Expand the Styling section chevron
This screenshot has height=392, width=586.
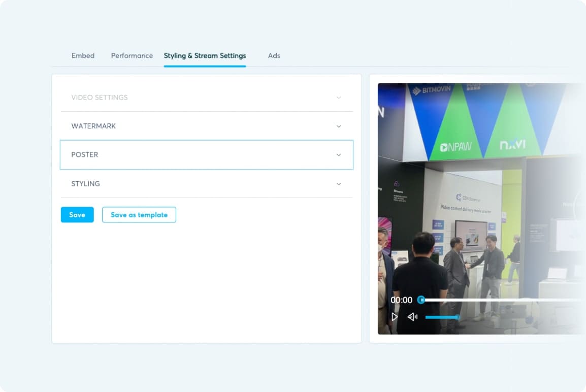[339, 184]
